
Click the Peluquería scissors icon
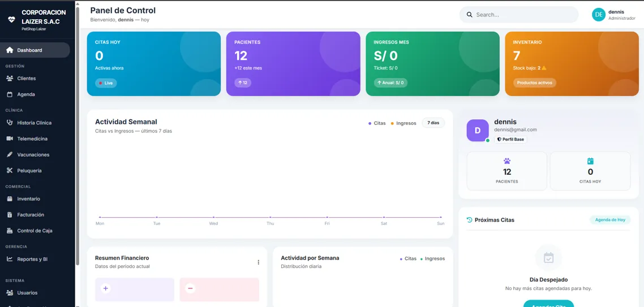point(10,170)
